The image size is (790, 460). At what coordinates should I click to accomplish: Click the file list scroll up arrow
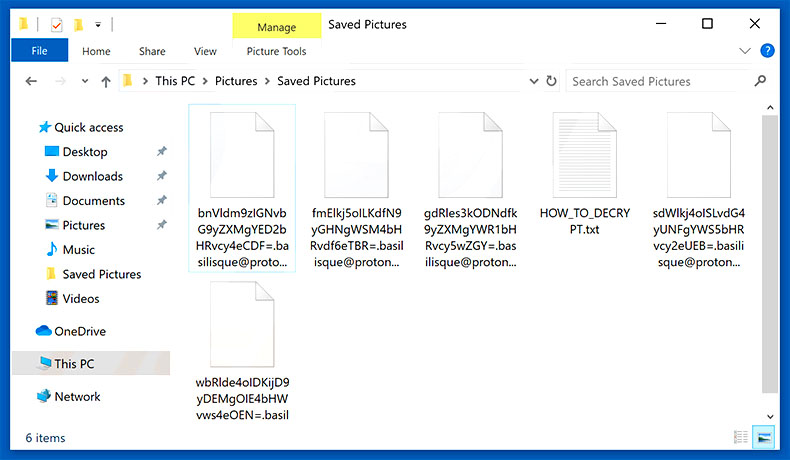coord(770,107)
